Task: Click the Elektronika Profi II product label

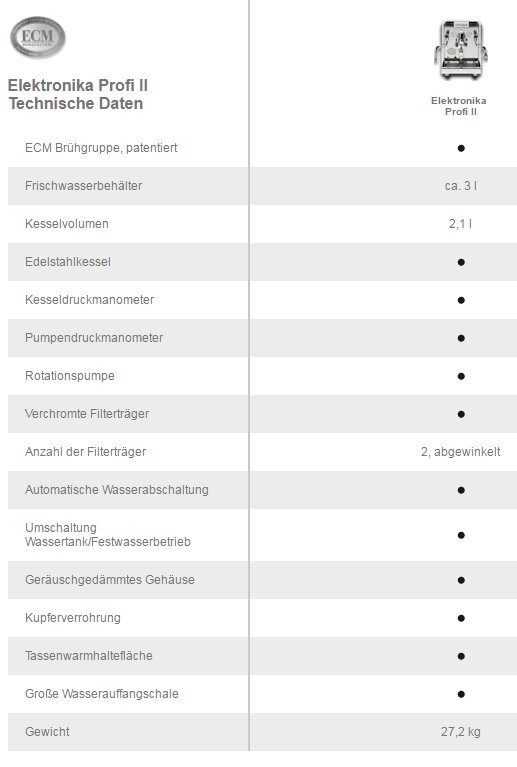Action: 459,106
